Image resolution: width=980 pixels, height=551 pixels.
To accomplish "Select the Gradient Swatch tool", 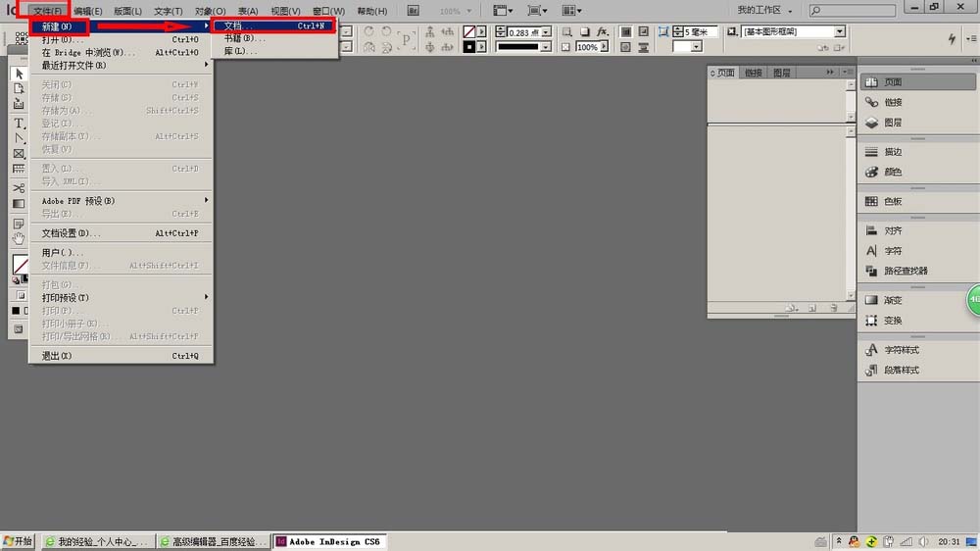I will click(x=19, y=203).
